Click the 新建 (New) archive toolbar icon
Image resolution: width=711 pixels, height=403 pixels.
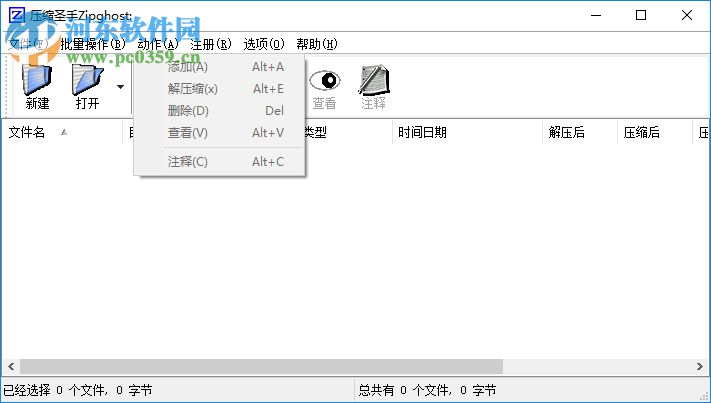coord(37,87)
